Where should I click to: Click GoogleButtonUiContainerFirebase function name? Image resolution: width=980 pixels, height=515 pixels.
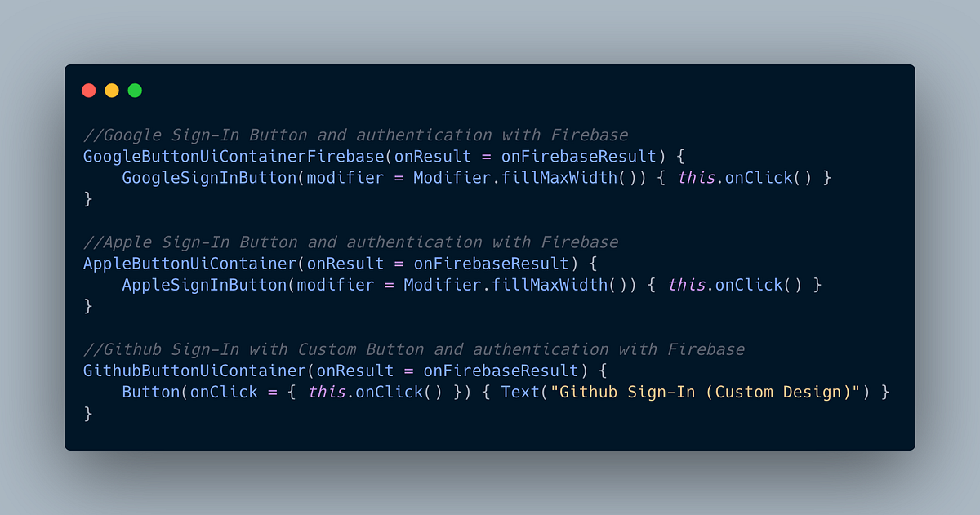tap(234, 156)
